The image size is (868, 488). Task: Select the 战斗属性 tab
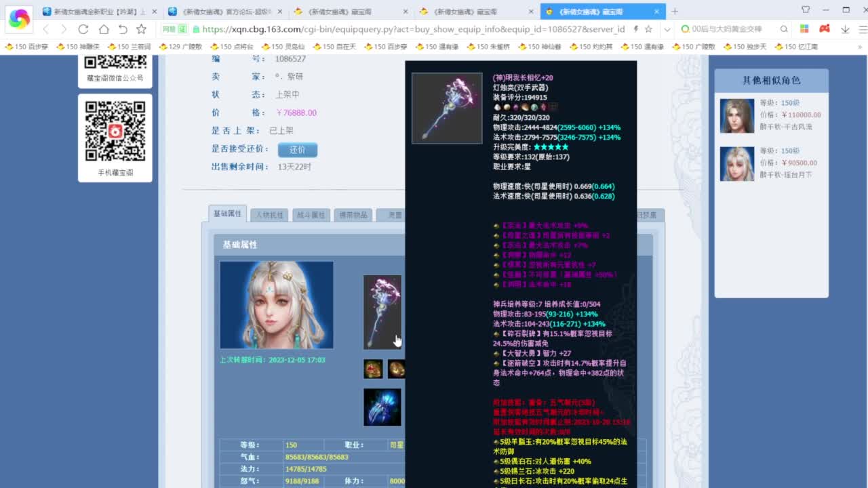[311, 215]
